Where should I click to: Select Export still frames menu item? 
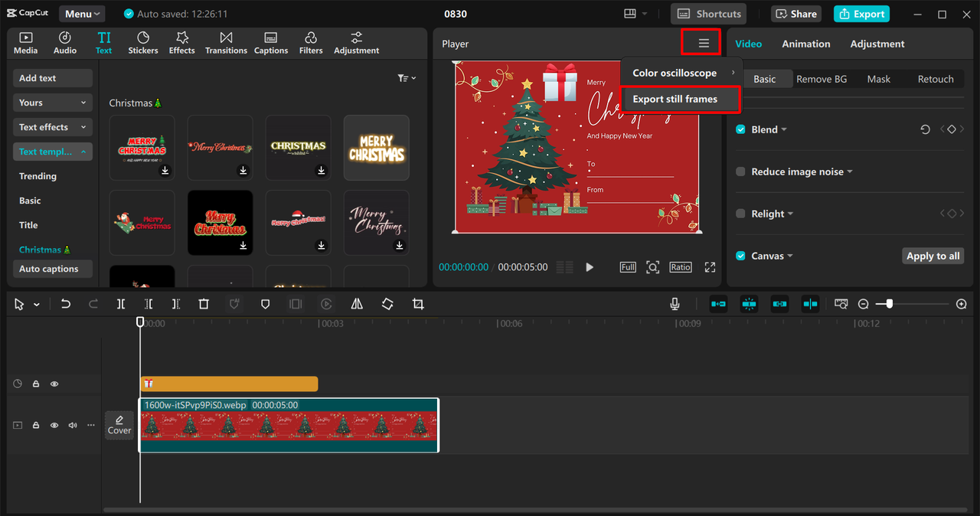(x=681, y=100)
